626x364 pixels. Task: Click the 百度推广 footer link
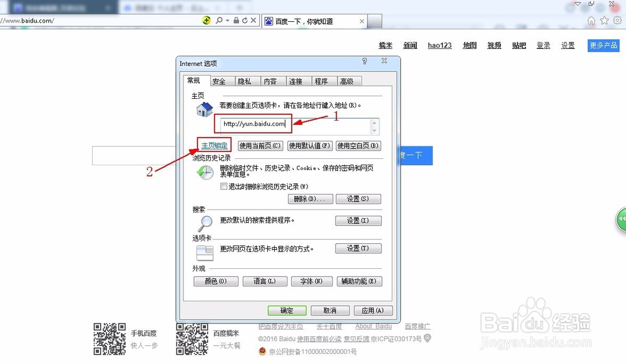(418, 326)
